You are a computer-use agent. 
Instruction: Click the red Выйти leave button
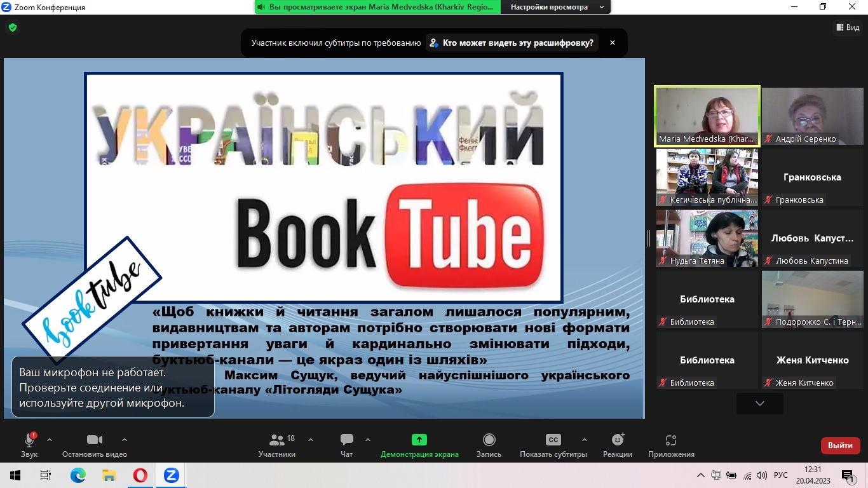pyautogui.click(x=840, y=445)
